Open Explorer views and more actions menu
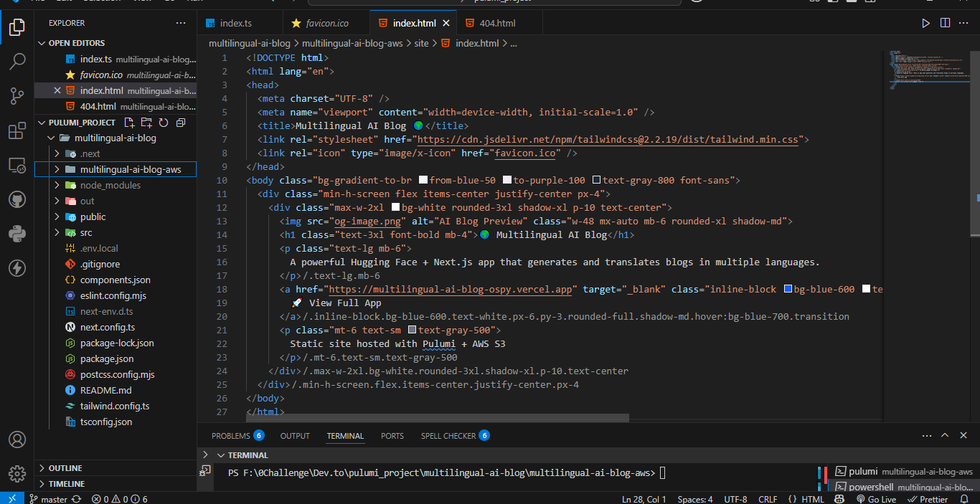980x504 pixels. [182, 23]
